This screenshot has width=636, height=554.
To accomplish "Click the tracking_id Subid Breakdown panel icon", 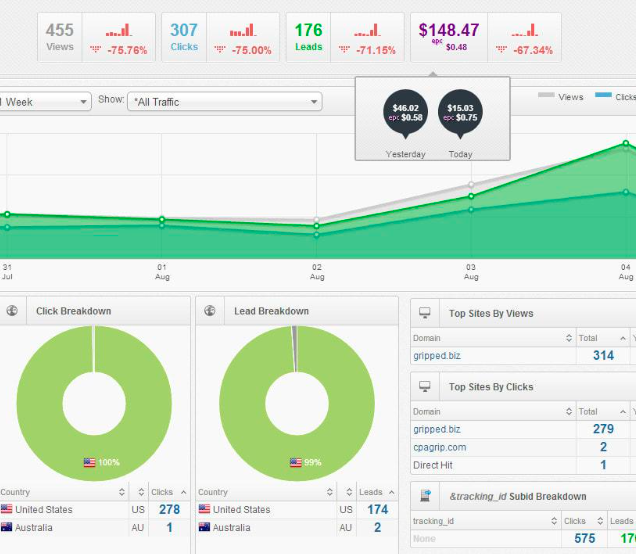I will click(x=425, y=496).
